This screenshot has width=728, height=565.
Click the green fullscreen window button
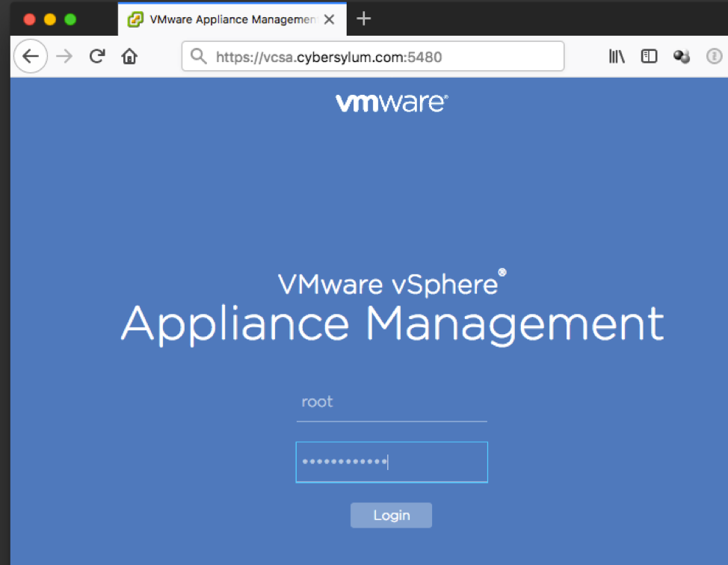tap(70, 19)
